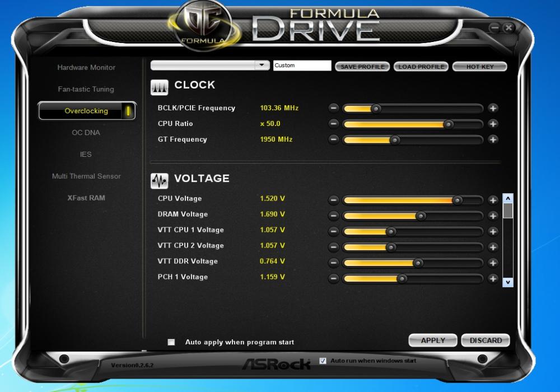This screenshot has width=560, height=392.
Task: Open Multi Thermal Sensor page
Action: point(86,176)
